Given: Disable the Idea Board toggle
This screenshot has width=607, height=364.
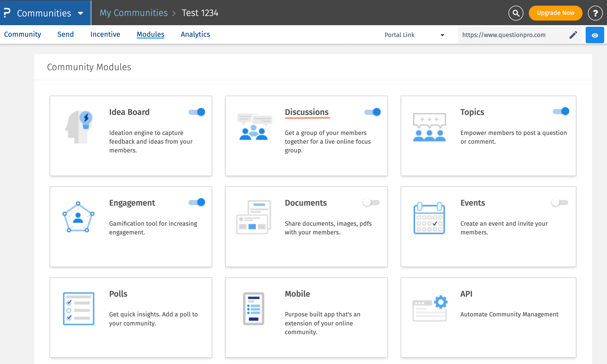Looking at the screenshot, I should tap(197, 112).
